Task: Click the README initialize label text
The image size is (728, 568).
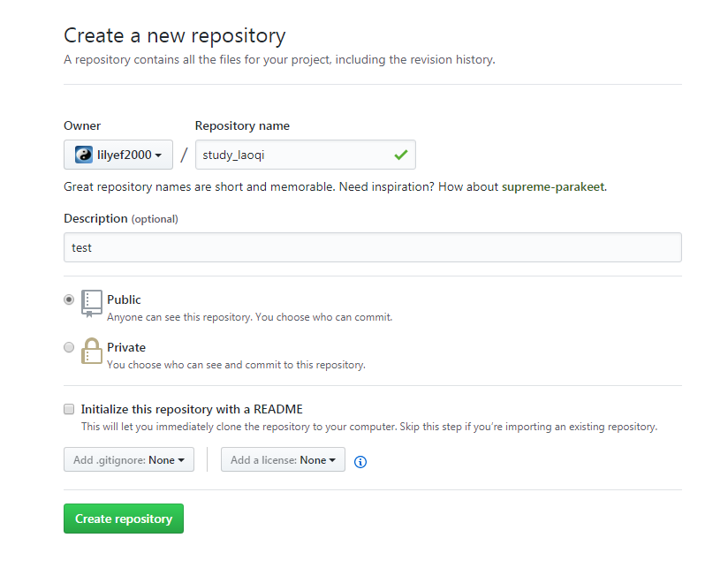Action: click(x=192, y=409)
